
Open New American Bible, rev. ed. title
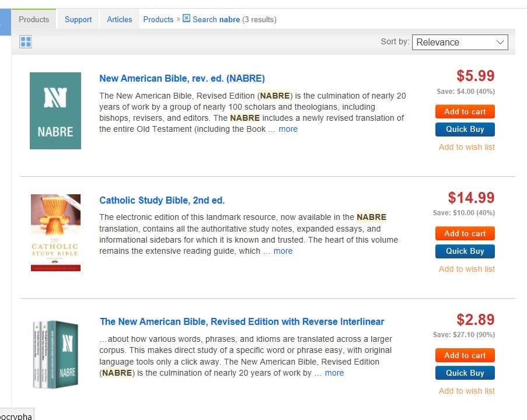tap(182, 78)
